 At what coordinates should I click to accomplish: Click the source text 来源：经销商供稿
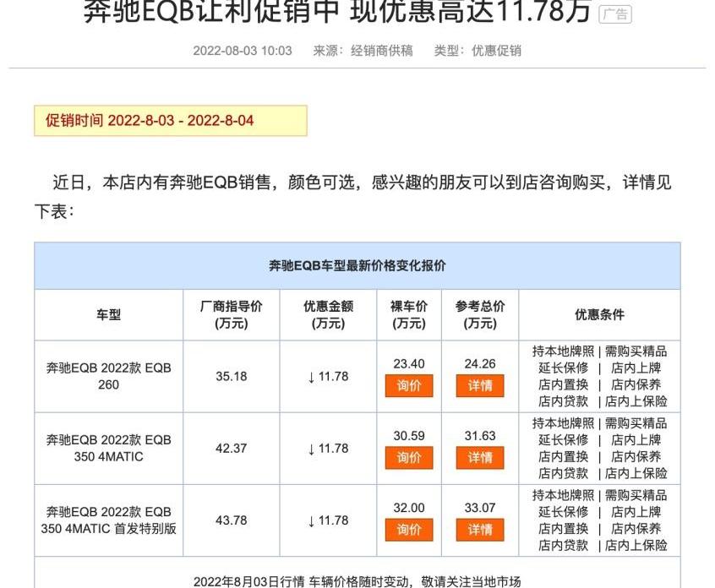pyautogui.click(x=363, y=51)
